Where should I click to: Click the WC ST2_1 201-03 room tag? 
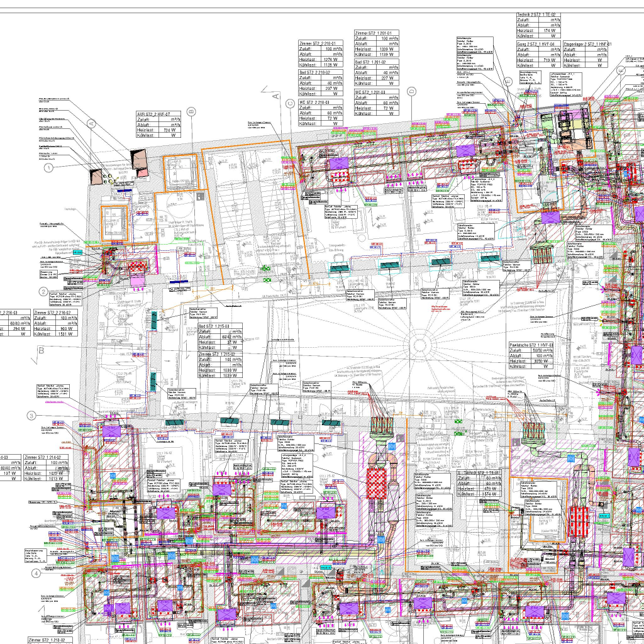376,92
